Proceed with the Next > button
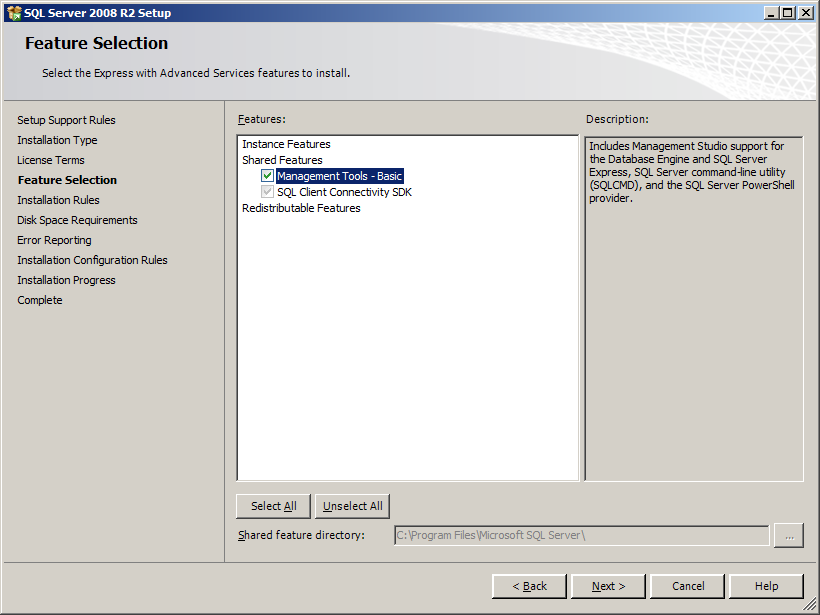Image resolution: width=820 pixels, height=615 pixels. (608, 586)
